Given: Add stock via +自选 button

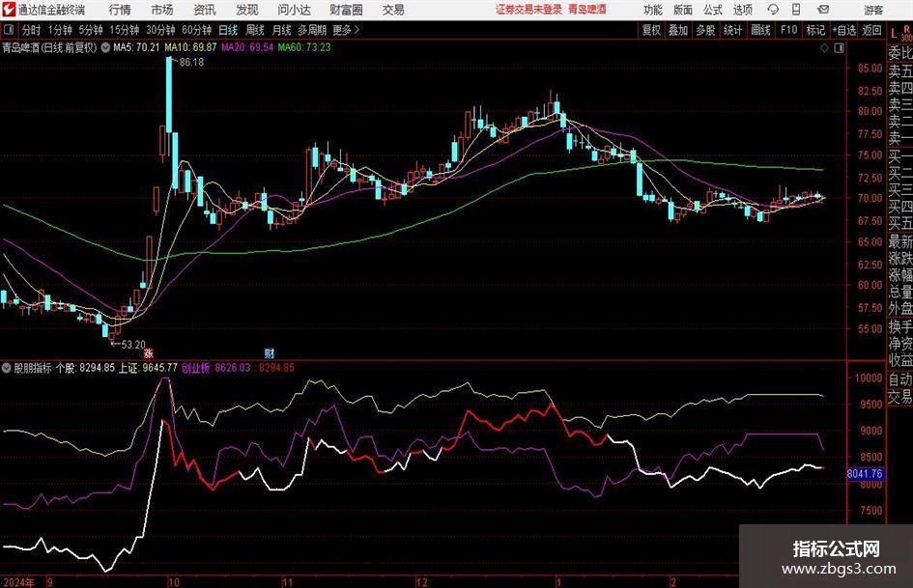Looking at the screenshot, I should [844, 30].
